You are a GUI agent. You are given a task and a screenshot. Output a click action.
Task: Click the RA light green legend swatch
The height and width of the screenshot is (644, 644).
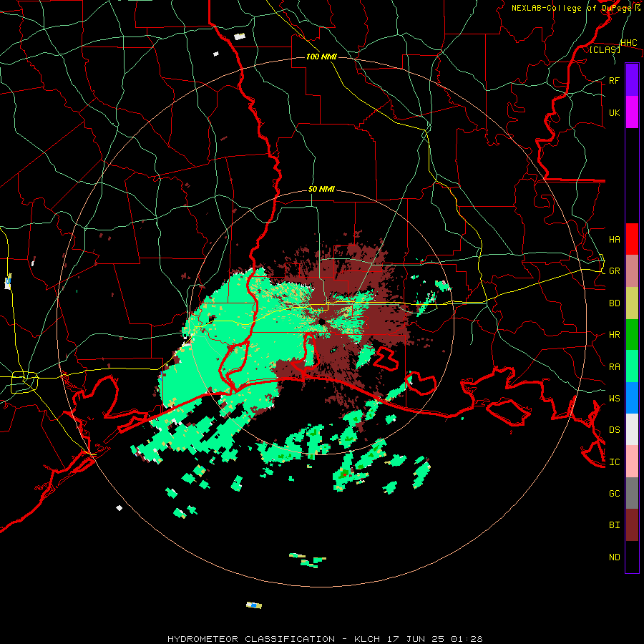point(632,366)
